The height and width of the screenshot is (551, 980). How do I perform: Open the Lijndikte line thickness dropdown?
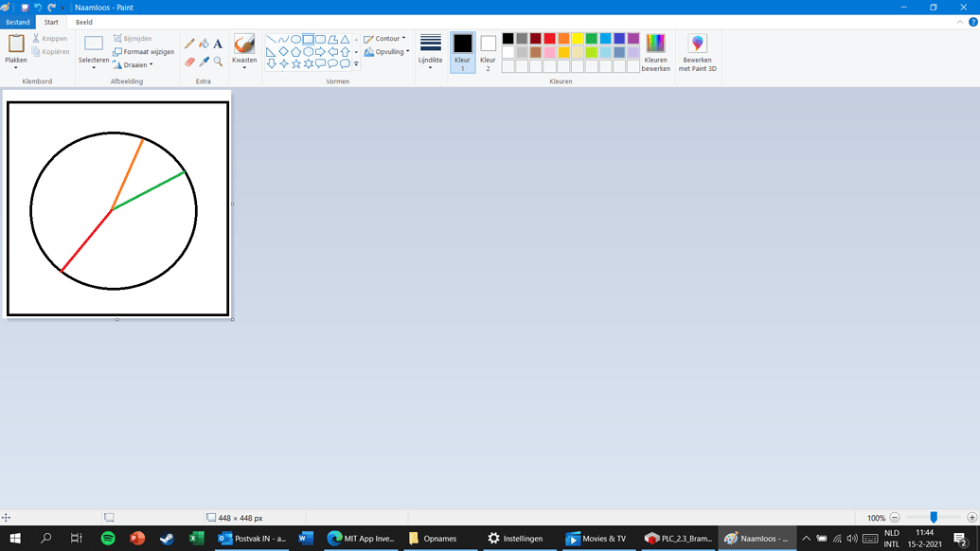pos(430,52)
